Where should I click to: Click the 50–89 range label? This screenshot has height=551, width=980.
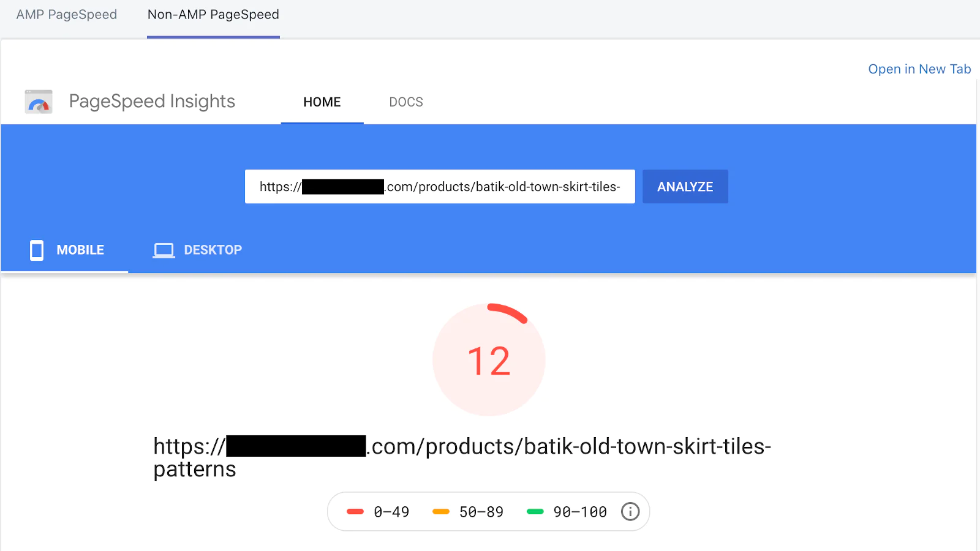(481, 512)
